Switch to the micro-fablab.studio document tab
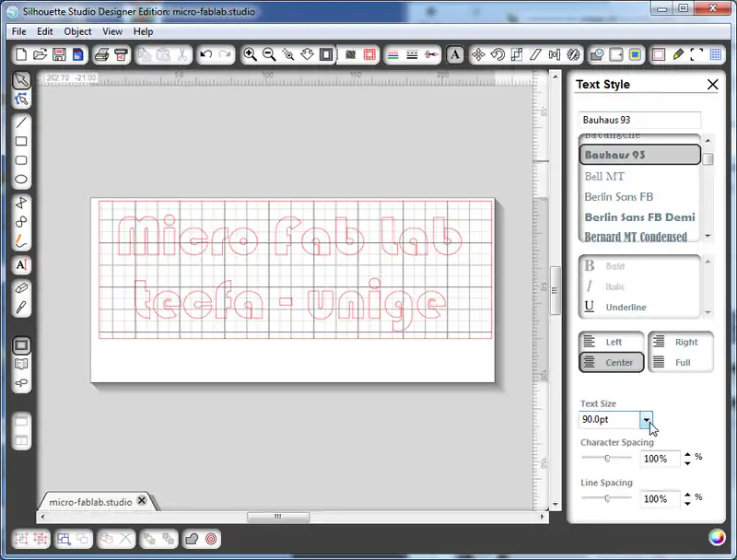Image resolution: width=737 pixels, height=560 pixels. click(90, 502)
